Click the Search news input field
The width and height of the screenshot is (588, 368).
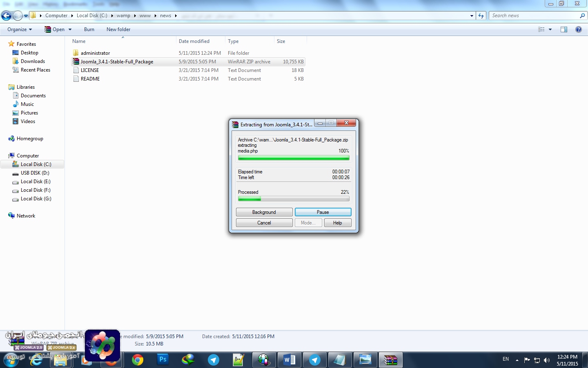(534, 16)
